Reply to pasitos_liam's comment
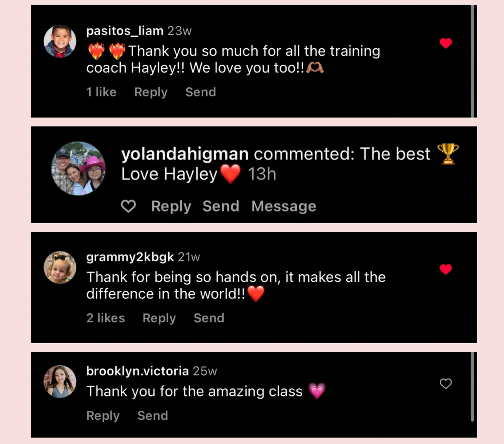 pyautogui.click(x=151, y=92)
